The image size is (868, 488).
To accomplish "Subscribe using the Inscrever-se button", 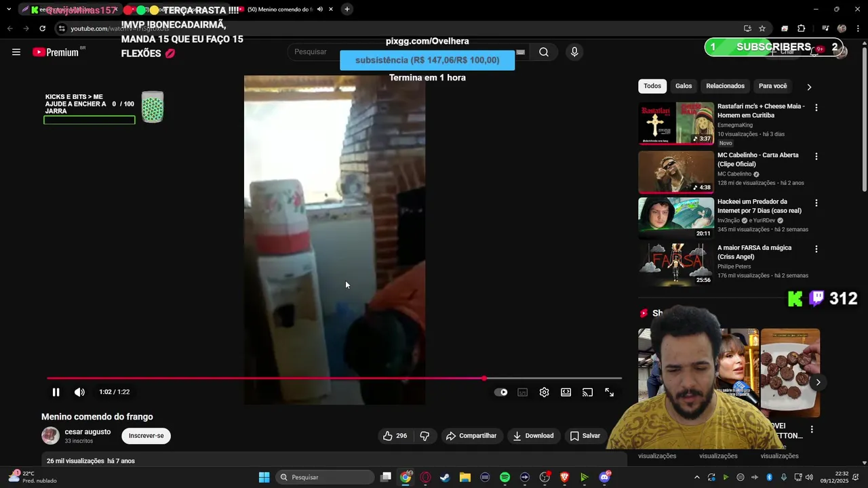I will (x=146, y=436).
